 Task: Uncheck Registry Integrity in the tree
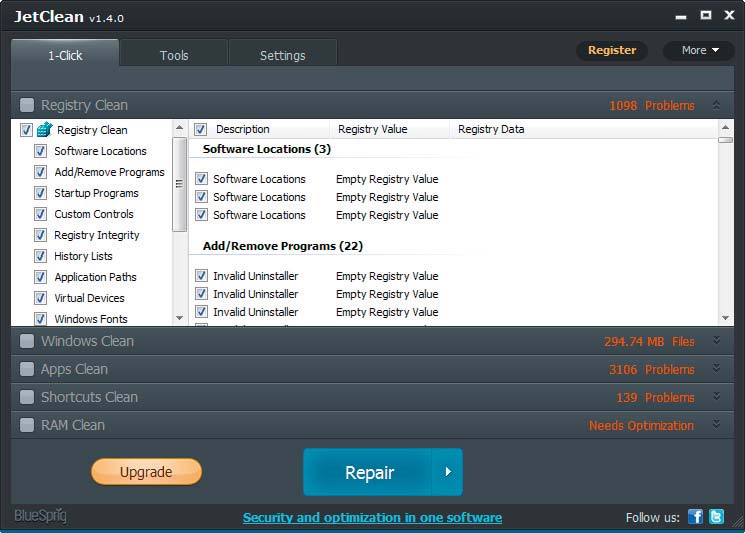(40, 235)
